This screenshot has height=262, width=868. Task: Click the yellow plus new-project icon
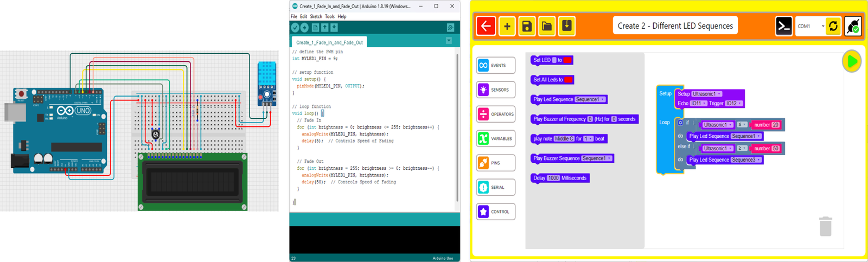(507, 26)
